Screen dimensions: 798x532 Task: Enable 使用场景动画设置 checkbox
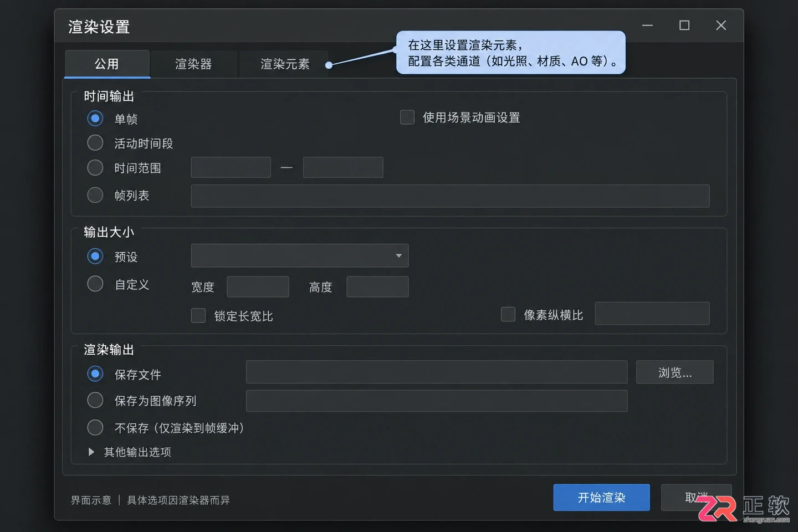407,117
